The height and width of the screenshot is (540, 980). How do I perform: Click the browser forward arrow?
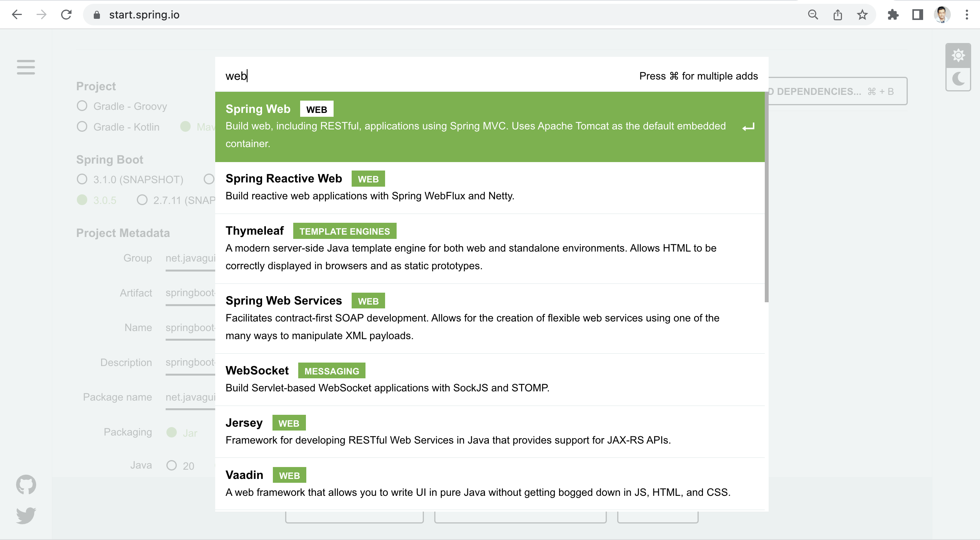[x=42, y=15]
